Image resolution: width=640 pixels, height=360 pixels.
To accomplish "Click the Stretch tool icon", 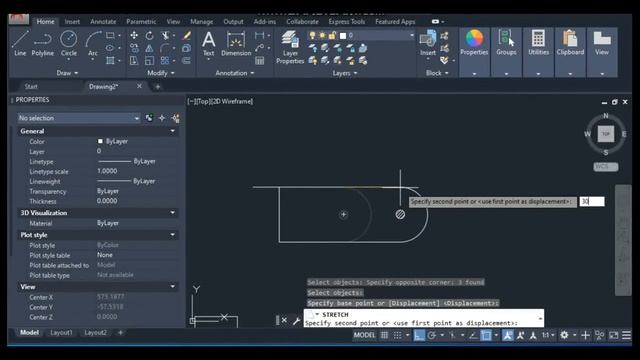I will point(134,61).
